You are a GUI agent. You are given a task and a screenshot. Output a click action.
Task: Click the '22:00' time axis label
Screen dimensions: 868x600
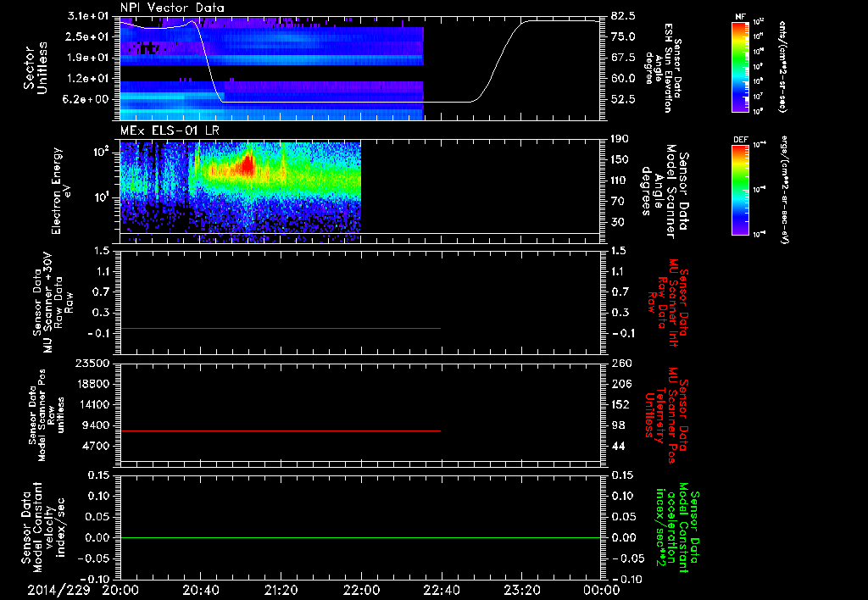point(361,591)
